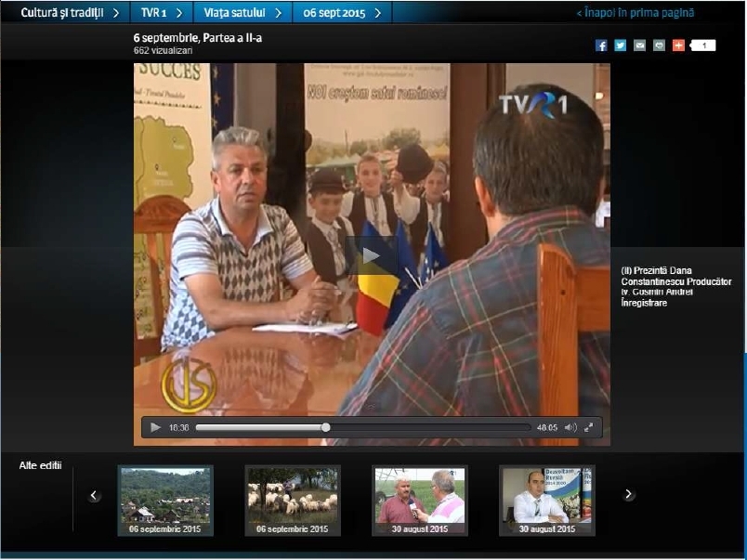
Task: Open the outdoor interview thumbnail 30 august 2015
Action: (420, 500)
